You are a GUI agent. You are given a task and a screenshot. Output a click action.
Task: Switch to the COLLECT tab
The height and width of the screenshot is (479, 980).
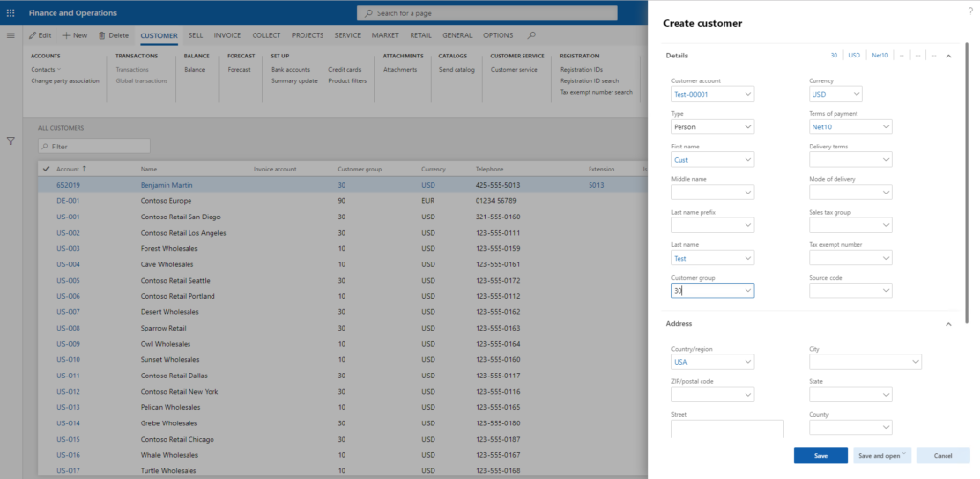(266, 35)
